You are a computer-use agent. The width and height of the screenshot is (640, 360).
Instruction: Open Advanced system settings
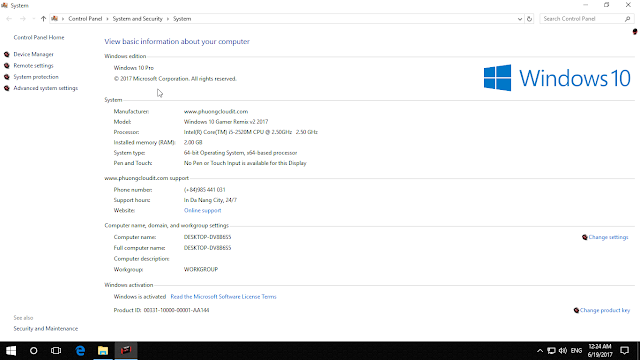(45, 88)
